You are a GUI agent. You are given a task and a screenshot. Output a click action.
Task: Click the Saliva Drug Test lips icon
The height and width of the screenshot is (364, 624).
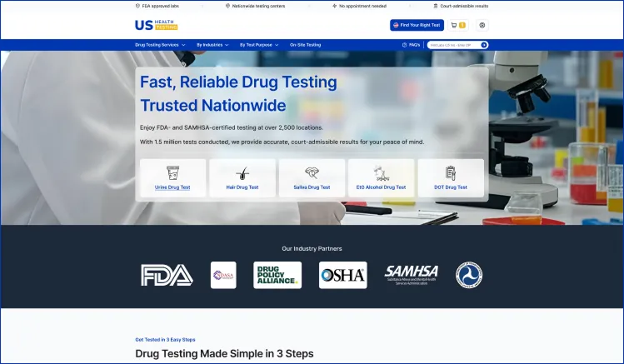[x=312, y=172]
